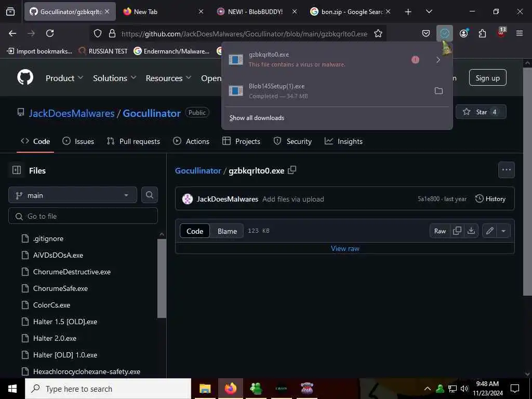The height and width of the screenshot is (399, 532).
Task: Open the Issues tab
Action: point(78,141)
